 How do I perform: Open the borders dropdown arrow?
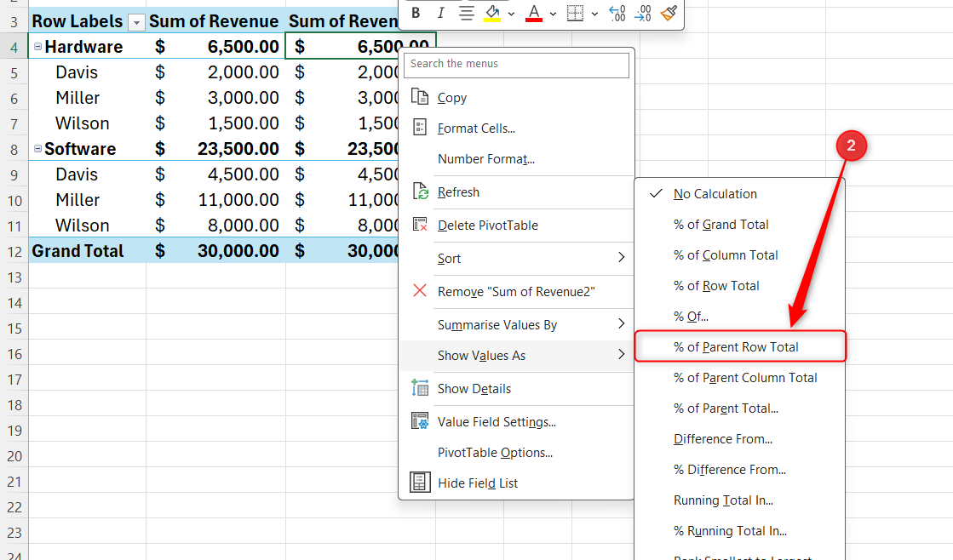click(x=594, y=14)
